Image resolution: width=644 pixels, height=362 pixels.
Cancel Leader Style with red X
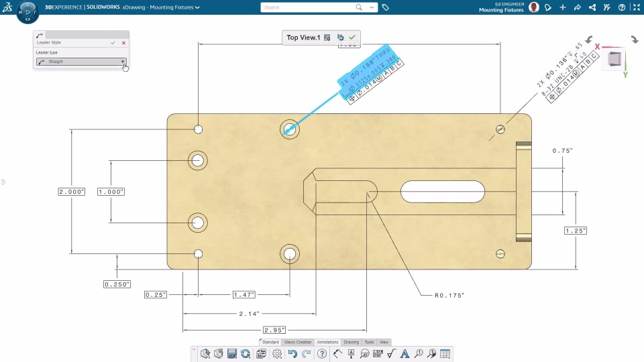(123, 43)
